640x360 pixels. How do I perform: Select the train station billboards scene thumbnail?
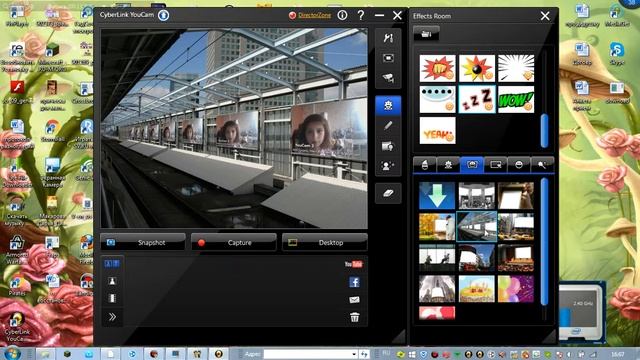pyautogui.click(x=476, y=227)
